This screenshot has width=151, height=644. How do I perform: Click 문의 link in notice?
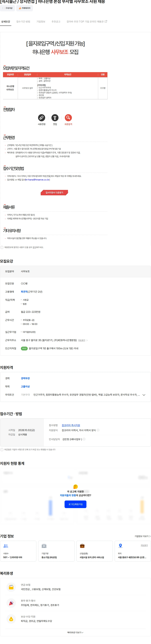(x=34, y=247)
